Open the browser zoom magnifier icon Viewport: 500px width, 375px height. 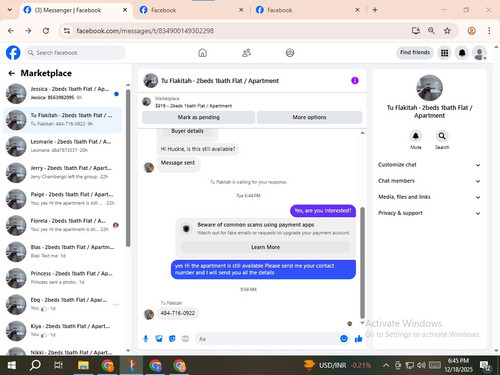click(x=431, y=31)
